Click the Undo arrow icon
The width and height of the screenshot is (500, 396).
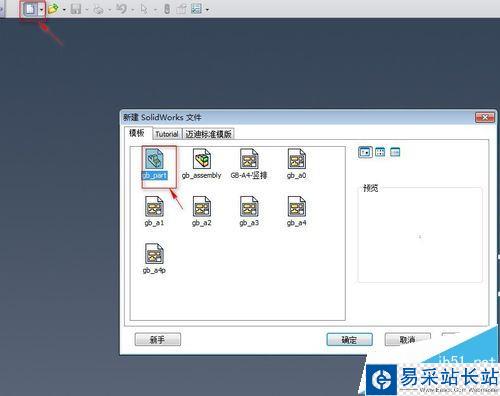[x=122, y=9]
